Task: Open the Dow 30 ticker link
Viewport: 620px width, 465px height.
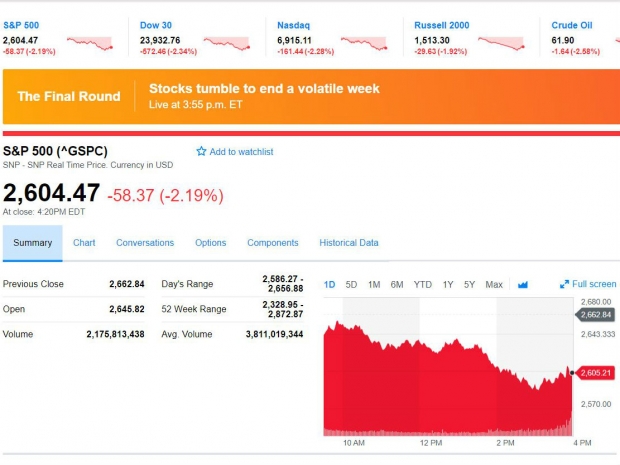Action: point(157,25)
